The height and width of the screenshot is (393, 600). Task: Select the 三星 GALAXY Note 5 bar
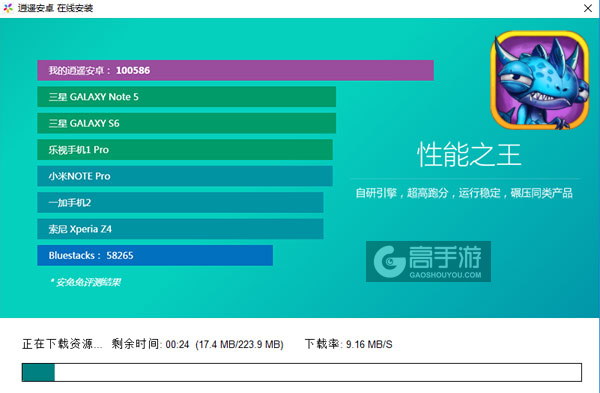pyautogui.click(x=187, y=97)
